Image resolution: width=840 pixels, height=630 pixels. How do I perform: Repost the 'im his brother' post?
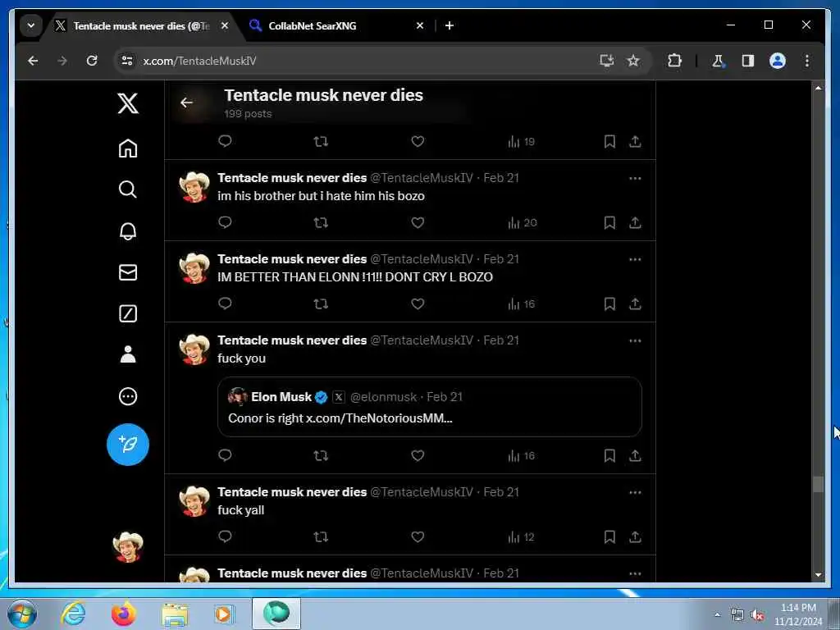pyautogui.click(x=321, y=222)
